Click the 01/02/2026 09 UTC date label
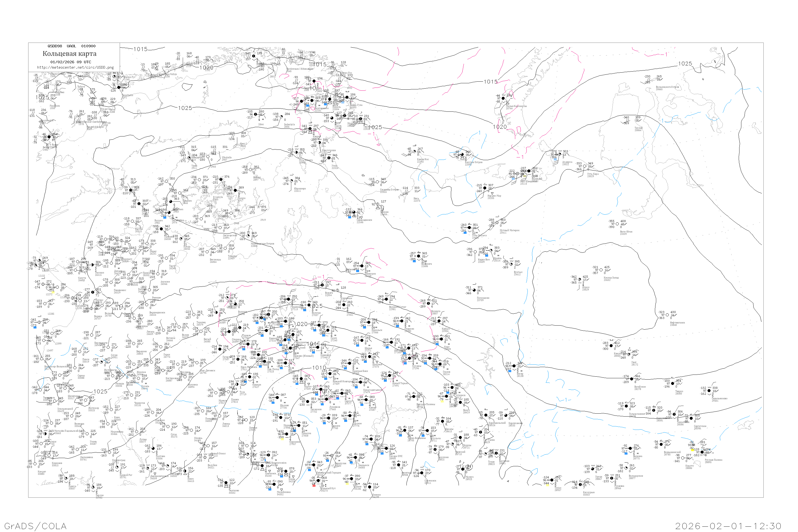 [x=70, y=62]
